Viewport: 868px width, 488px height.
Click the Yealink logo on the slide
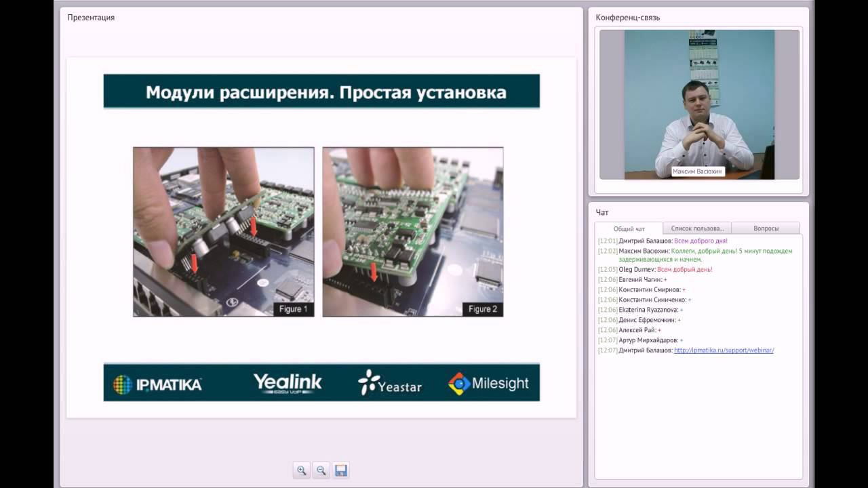pyautogui.click(x=288, y=383)
